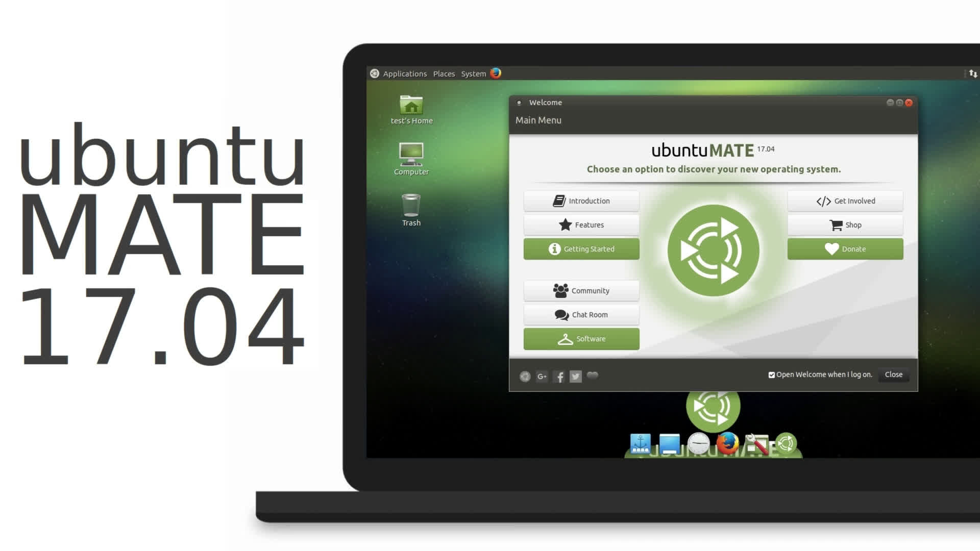Screen dimensions: 980x551
Task: Click the Introduction button in Welcome
Action: pos(581,201)
